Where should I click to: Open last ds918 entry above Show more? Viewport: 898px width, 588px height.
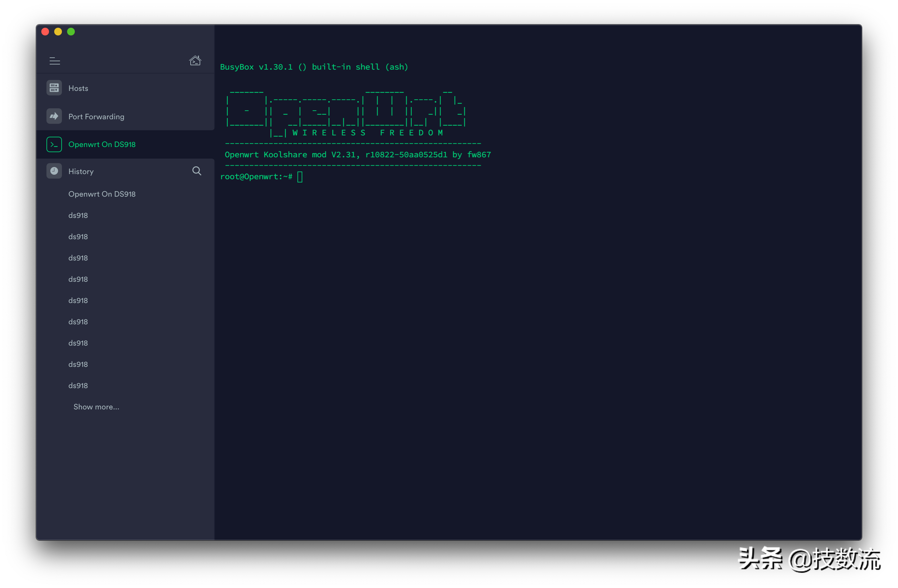[x=78, y=386]
